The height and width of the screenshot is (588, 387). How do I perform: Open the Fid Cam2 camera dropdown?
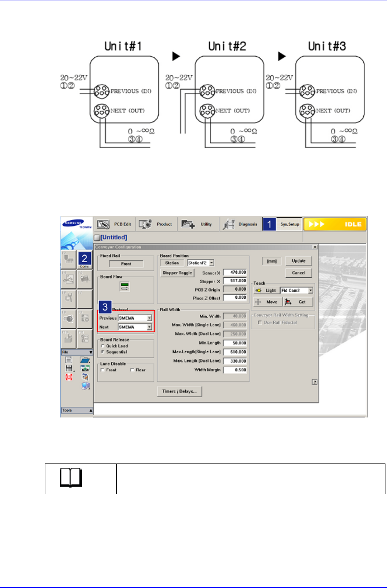pyautogui.click(x=297, y=291)
